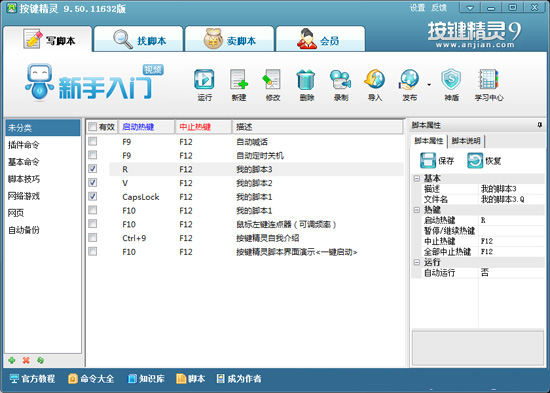Click the 保存 button in properties
The width and height of the screenshot is (550, 393).
(437, 161)
